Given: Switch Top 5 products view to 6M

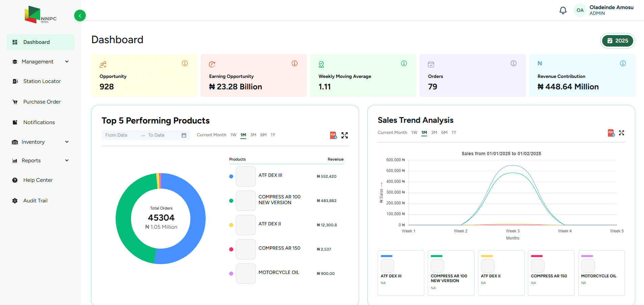Looking at the screenshot, I should click(x=263, y=135).
